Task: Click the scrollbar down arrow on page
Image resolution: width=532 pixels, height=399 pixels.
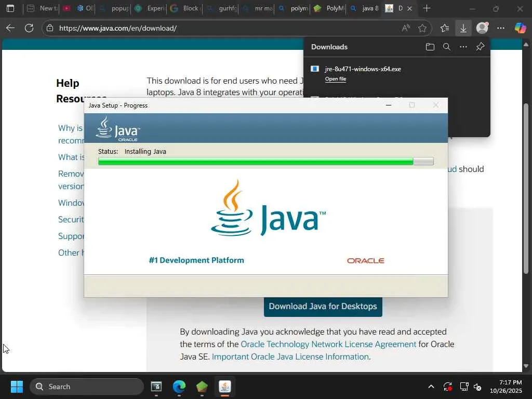Action: 526,366
